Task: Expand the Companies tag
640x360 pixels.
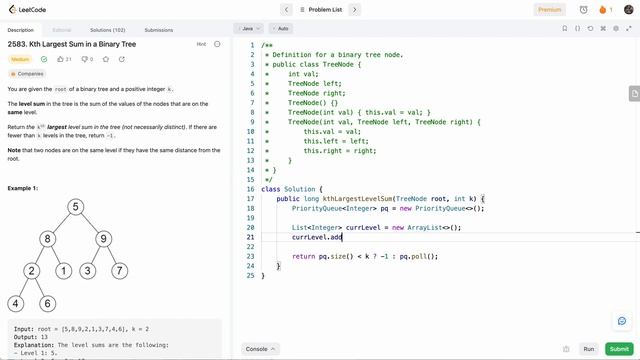Action: pyautogui.click(x=27, y=74)
